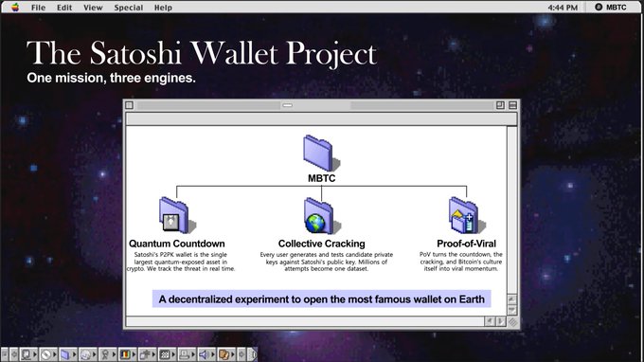Expand the two-faces module's arrow
Viewport: 644px width, 362px height.
point(233,354)
